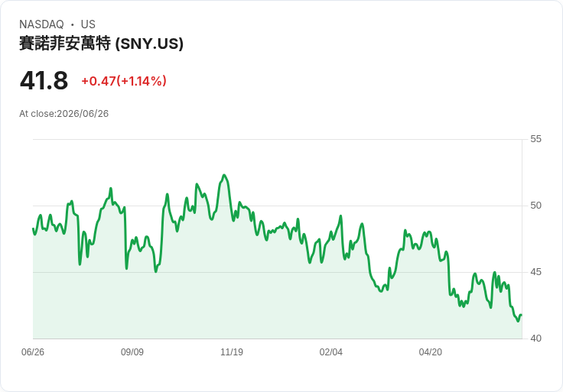563x392 pixels.
Task: Click the stock title 賽諾菲安萬特 (SNY.US)
Action: (101, 44)
